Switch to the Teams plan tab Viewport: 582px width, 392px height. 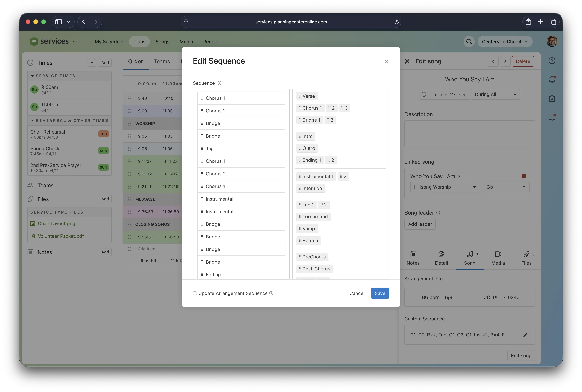coord(162,61)
